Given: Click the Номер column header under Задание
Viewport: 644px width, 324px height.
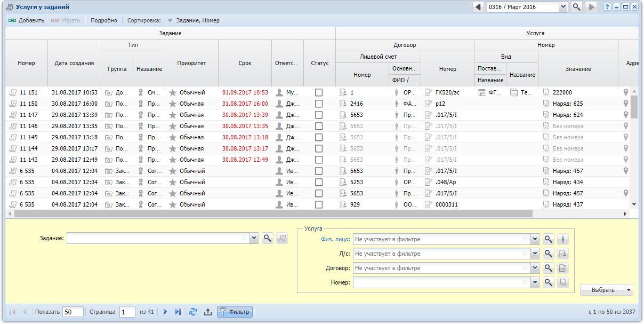Looking at the screenshot, I should [26, 63].
